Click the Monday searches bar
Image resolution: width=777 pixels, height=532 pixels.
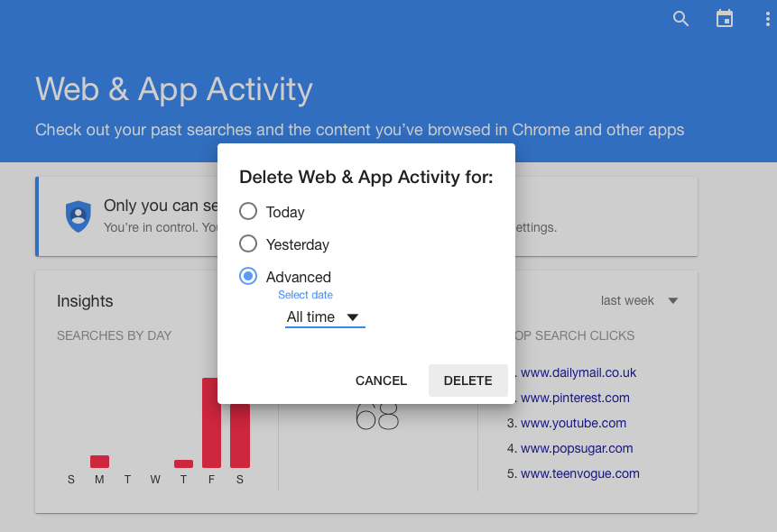pyautogui.click(x=99, y=462)
